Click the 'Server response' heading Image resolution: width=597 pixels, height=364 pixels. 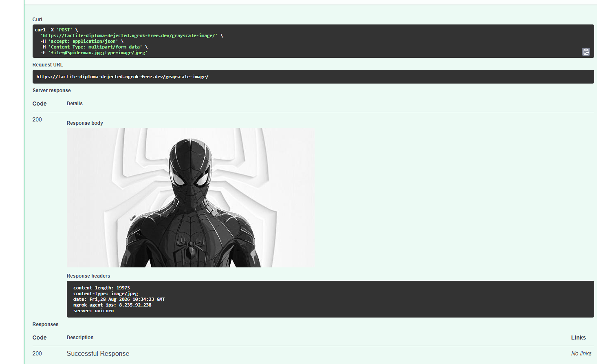pyautogui.click(x=52, y=90)
